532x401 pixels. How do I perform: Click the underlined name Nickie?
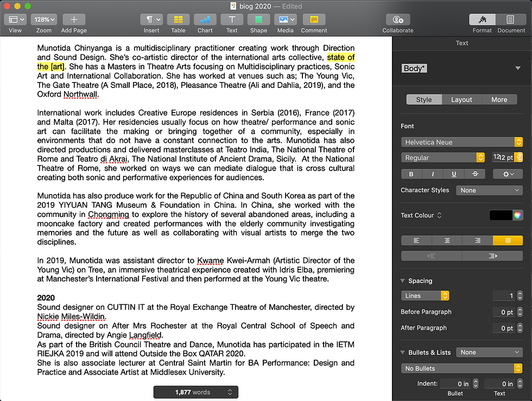tap(48, 317)
